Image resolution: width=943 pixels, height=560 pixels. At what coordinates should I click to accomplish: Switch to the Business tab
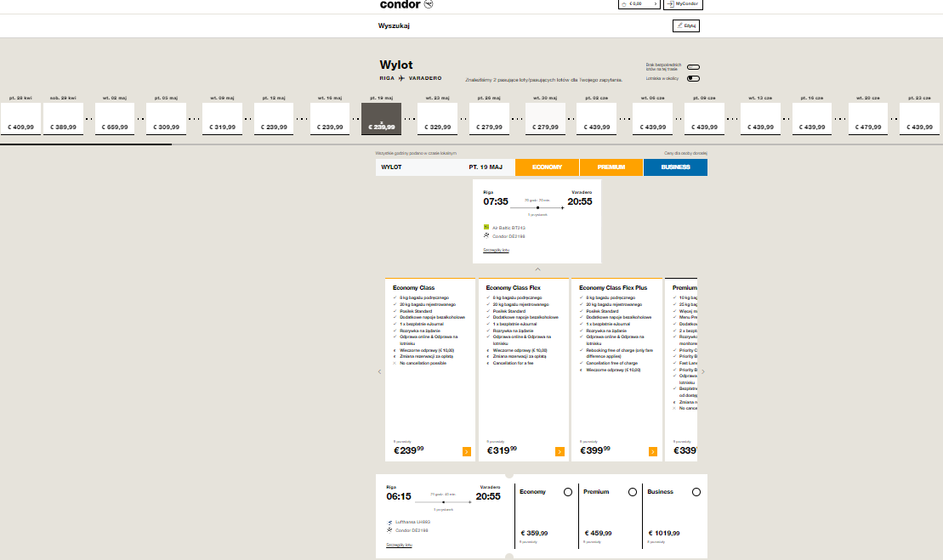675,167
